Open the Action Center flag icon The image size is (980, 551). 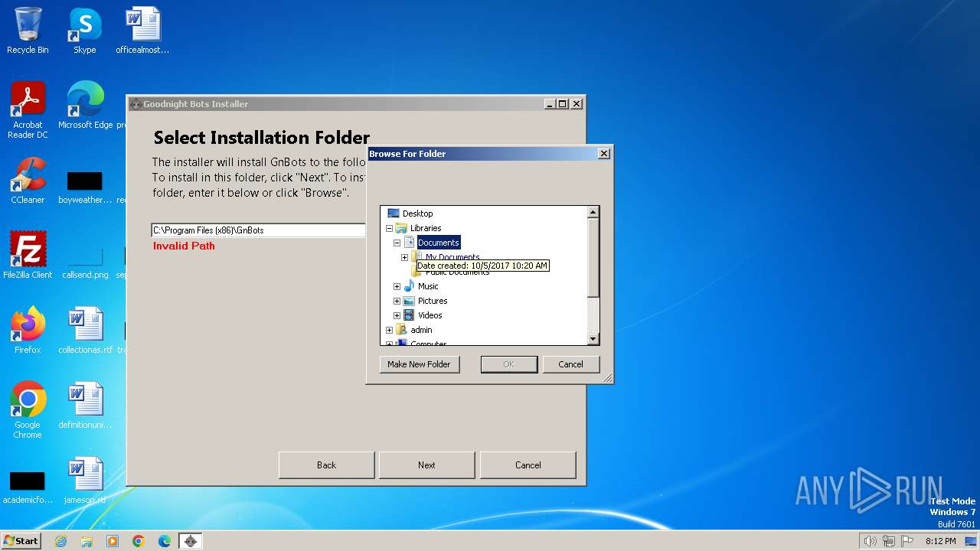tap(907, 541)
